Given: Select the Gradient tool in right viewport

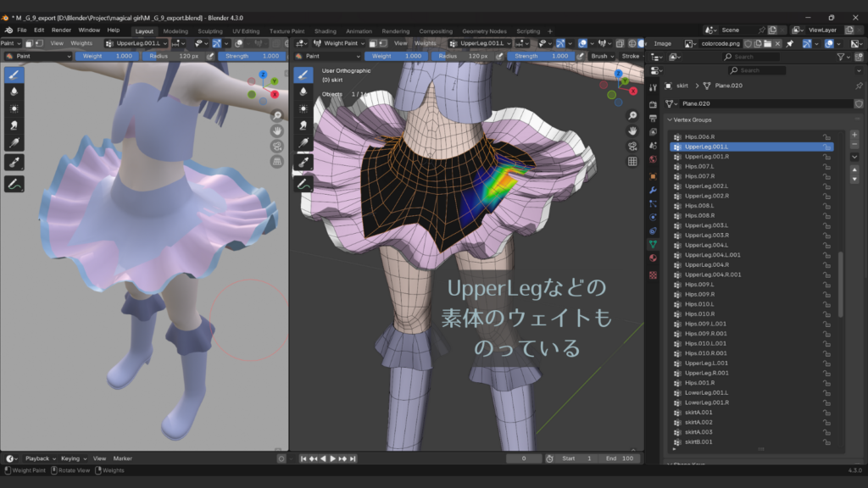Looking at the screenshot, I should 303,142.
